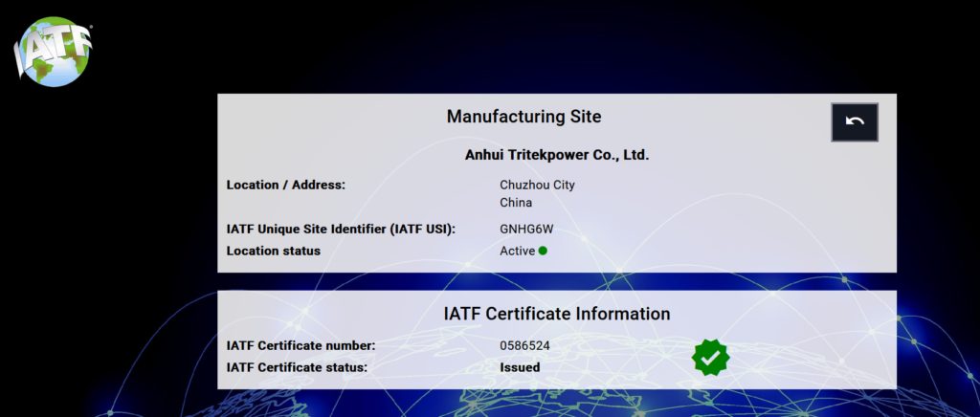Click the Location / Address label

pyautogui.click(x=285, y=185)
